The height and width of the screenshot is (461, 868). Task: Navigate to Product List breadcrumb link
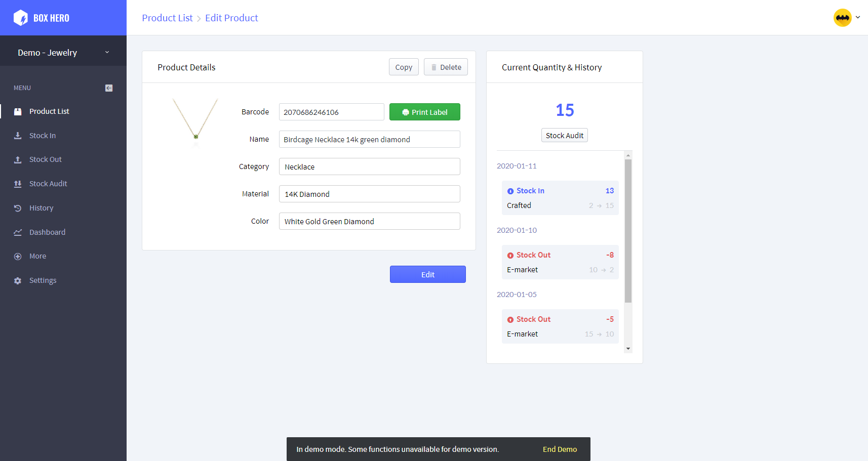[167, 18]
